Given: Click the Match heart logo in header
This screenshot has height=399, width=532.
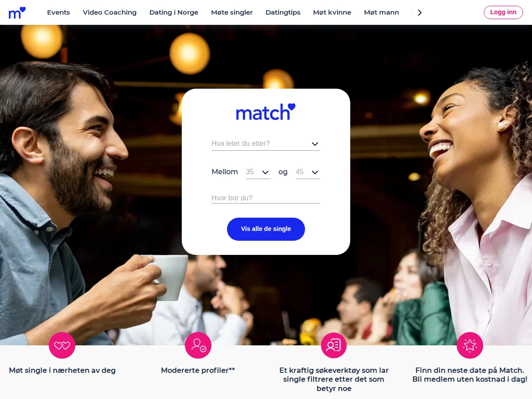Looking at the screenshot, I should (17, 13).
